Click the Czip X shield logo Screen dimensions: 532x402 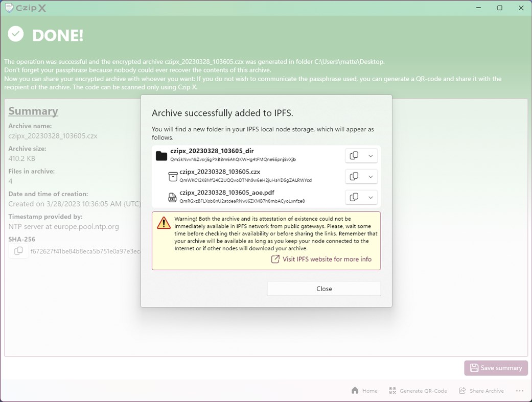[x=10, y=8]
